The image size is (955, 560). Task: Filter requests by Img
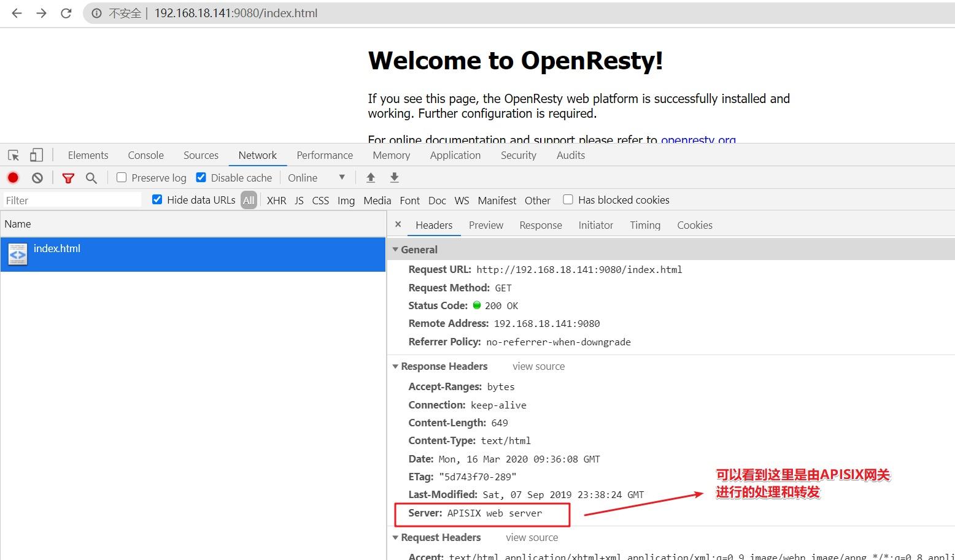[346, 200]
